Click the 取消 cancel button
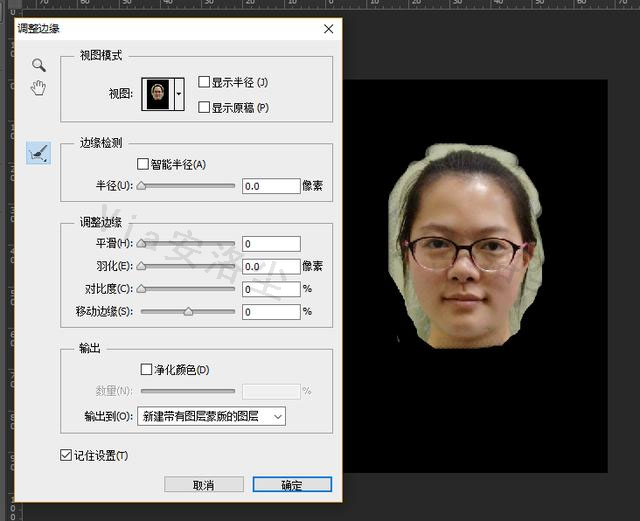640x521 pixels. click(x=204, y=485)
